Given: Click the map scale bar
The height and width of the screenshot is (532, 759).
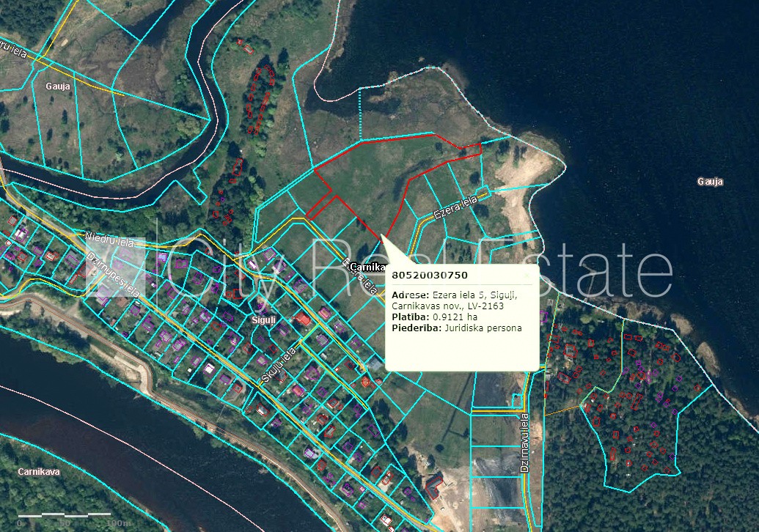Looking at the screenshot, I should click(x=66, y=516).
